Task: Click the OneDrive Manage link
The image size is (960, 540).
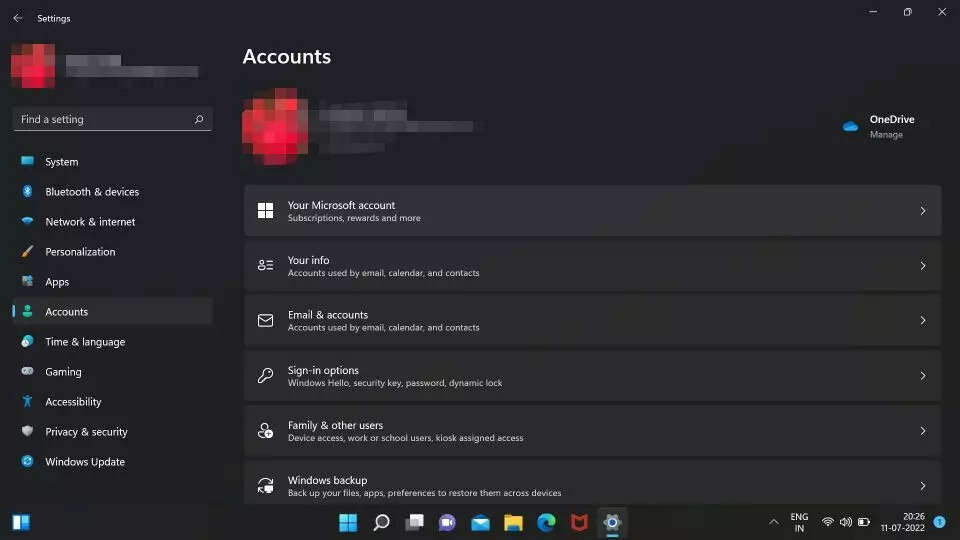Action: pos(886,135)
